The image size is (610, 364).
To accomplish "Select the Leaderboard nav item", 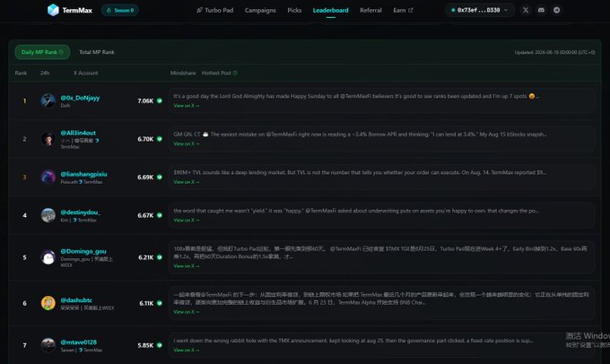I will tap(331, 10).
